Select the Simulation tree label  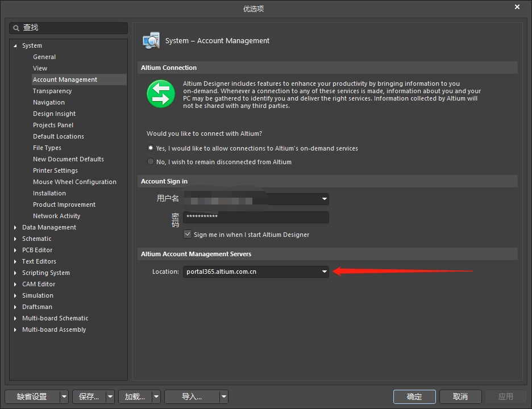38,296
